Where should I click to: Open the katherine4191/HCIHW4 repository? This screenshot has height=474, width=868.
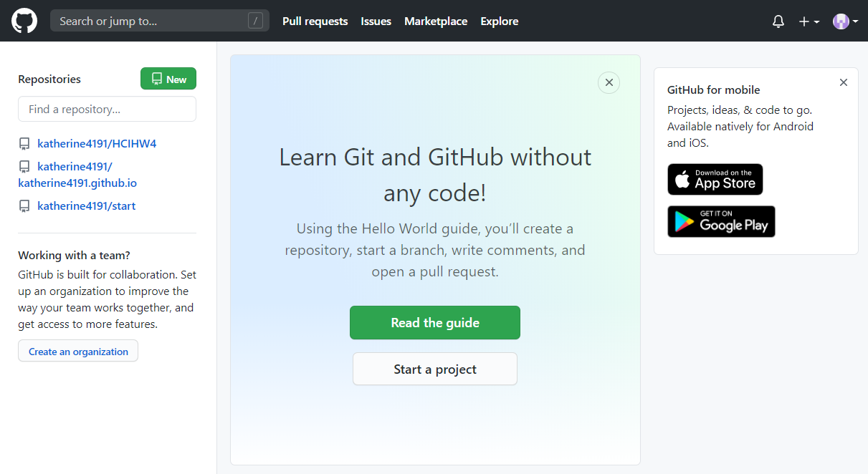(x=97, y=143)
